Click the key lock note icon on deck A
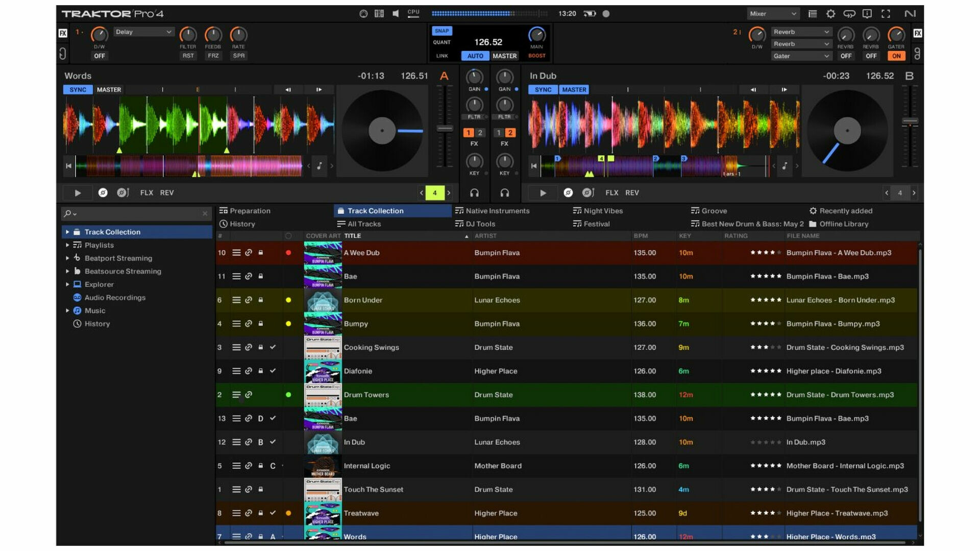 click(x=320, y=166)
